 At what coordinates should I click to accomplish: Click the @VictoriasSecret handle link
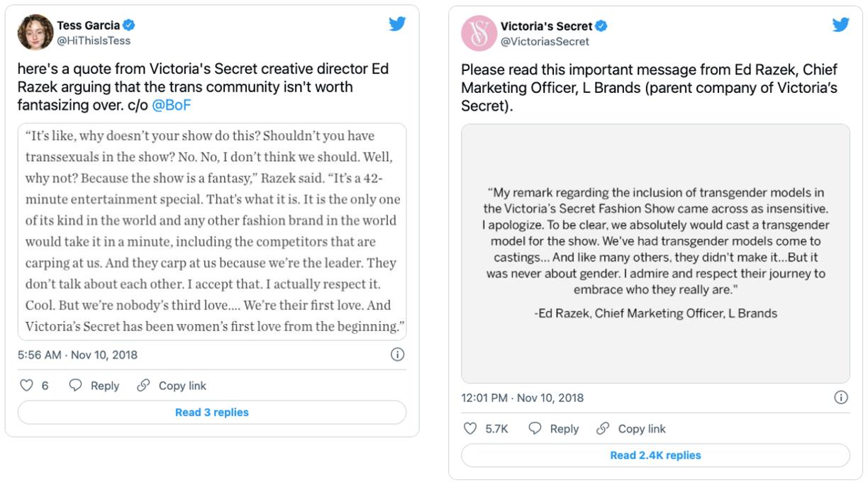coord(545,42)
